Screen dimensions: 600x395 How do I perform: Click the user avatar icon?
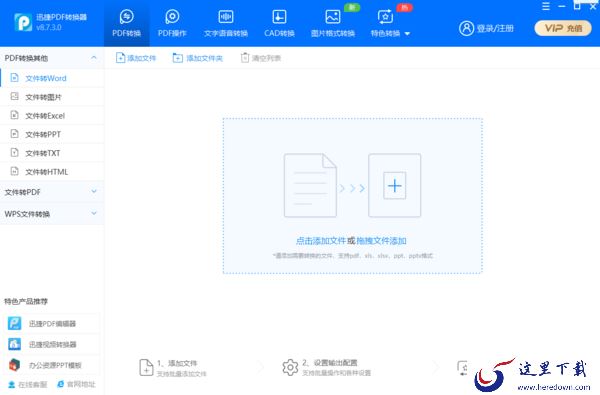point(466,28)
